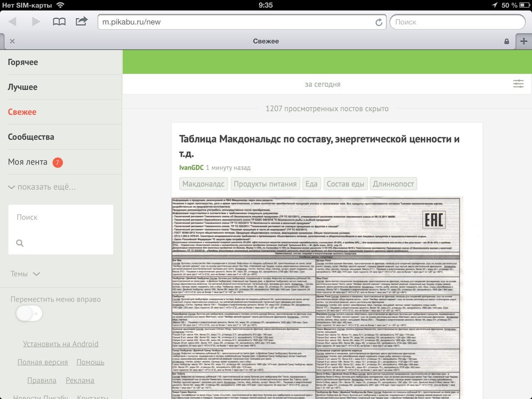Select the Свежее menu item
The width and height of the screenshot is (532, 399).
[x=22, y=112]
